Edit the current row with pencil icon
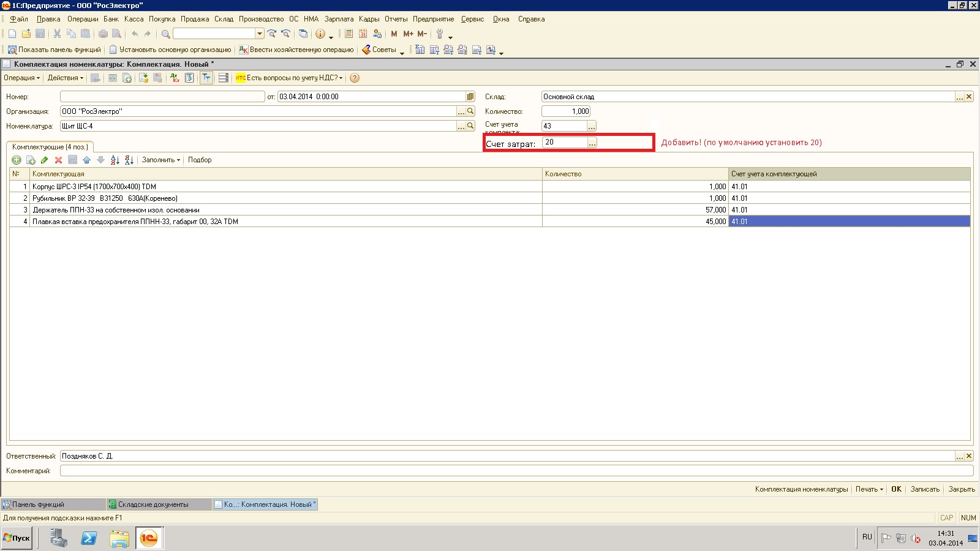980x551 pixels. coord(44,160)
